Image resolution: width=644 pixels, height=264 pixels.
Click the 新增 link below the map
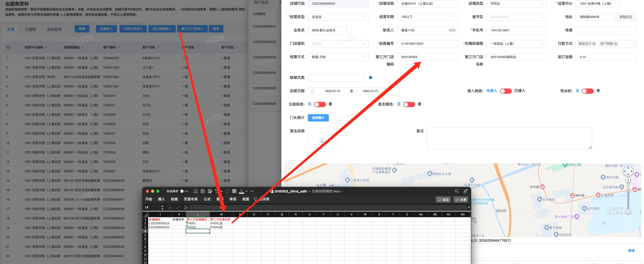coord(631,251)
